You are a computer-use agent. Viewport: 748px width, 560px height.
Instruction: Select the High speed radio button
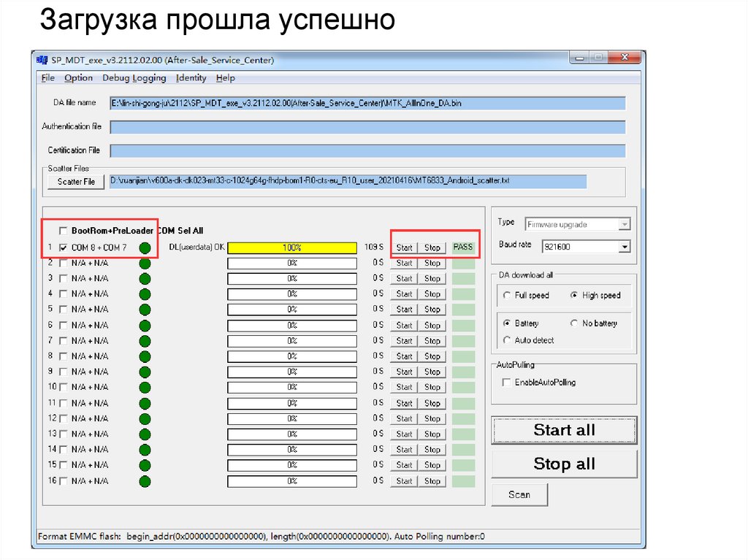pos(574,295)
